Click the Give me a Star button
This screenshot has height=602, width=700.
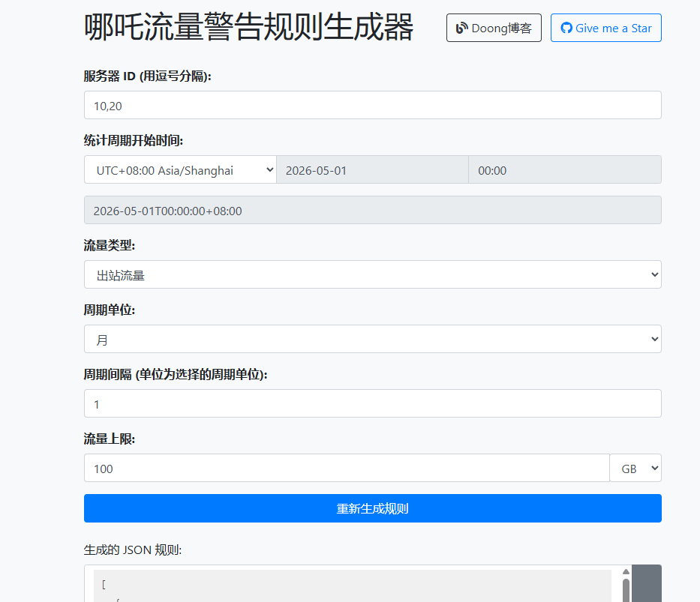point(605,28)
